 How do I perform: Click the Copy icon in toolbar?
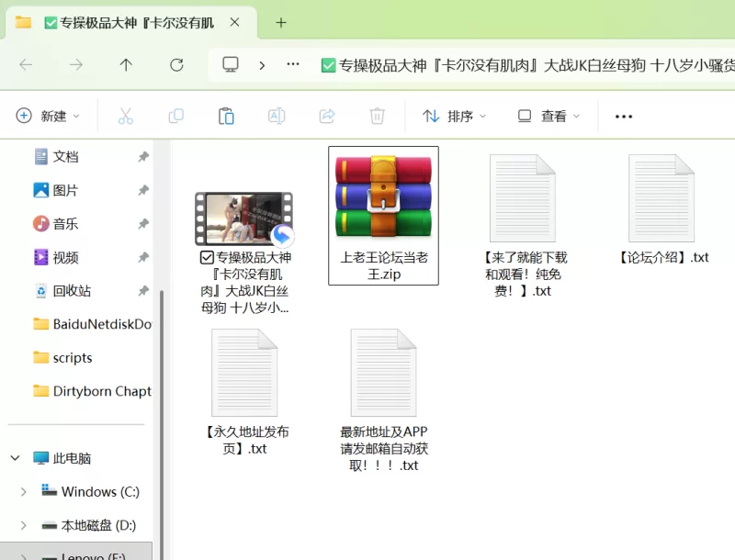[175, 116]
